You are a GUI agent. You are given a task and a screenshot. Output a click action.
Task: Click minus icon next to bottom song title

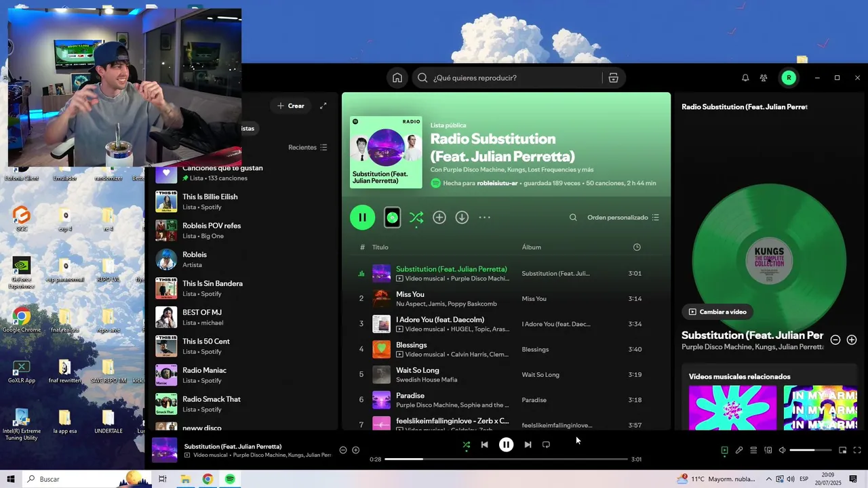coord(342,450)
